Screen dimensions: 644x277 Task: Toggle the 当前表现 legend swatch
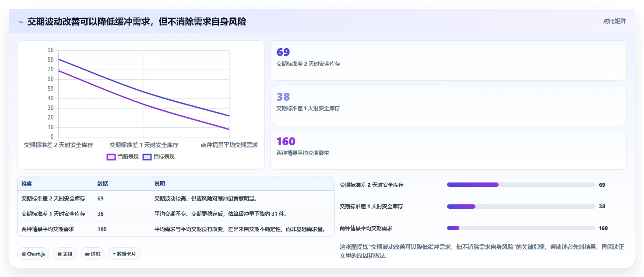pyautogui.click(x=111, y=157)
